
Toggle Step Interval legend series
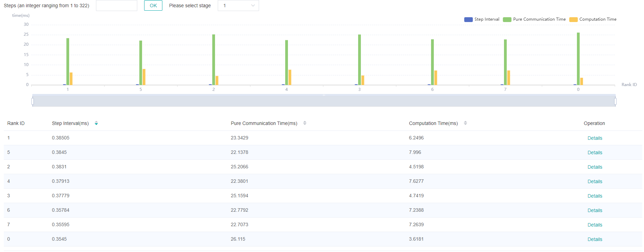[482, 20]
